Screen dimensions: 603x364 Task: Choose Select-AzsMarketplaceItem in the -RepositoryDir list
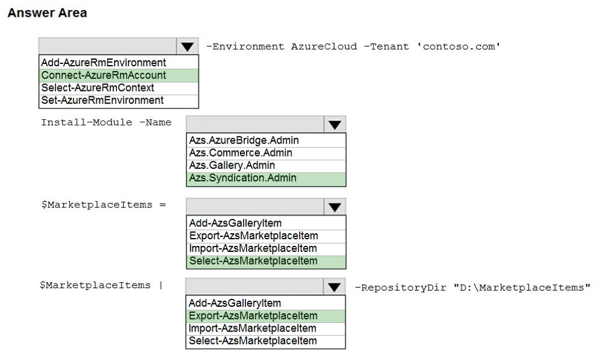(x=266, y=341)
